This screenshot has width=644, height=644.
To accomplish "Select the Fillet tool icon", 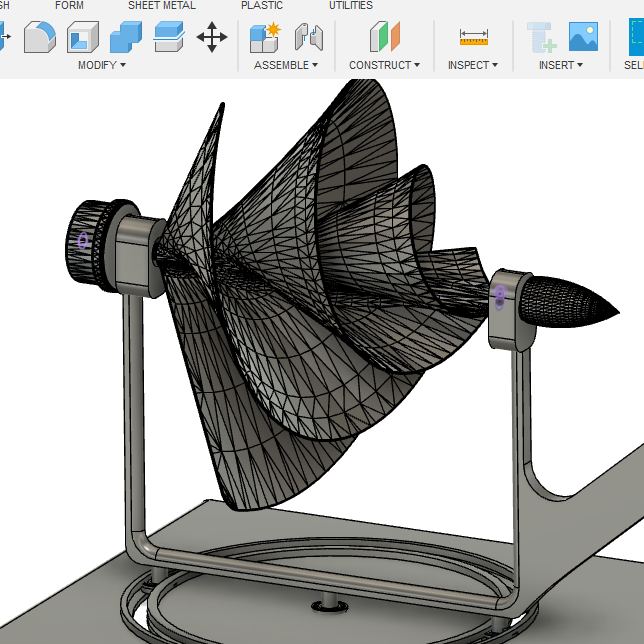I will (40, 37).
